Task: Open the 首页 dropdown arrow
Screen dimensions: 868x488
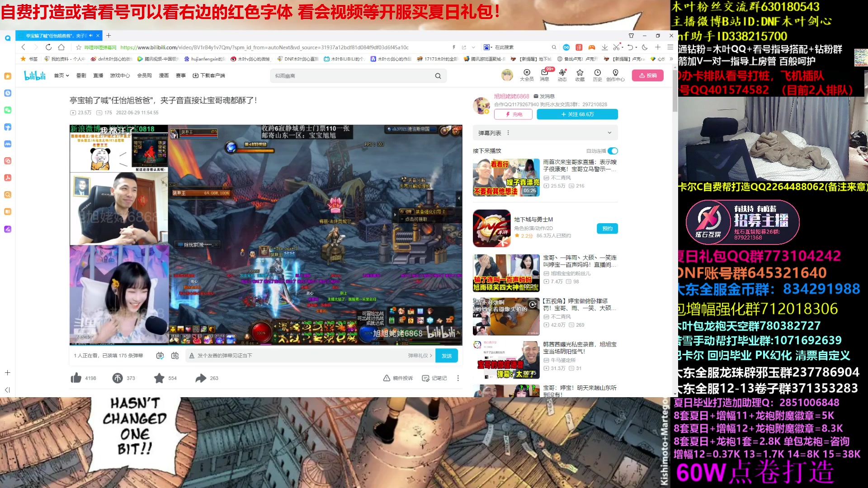Action: point(66,75)
